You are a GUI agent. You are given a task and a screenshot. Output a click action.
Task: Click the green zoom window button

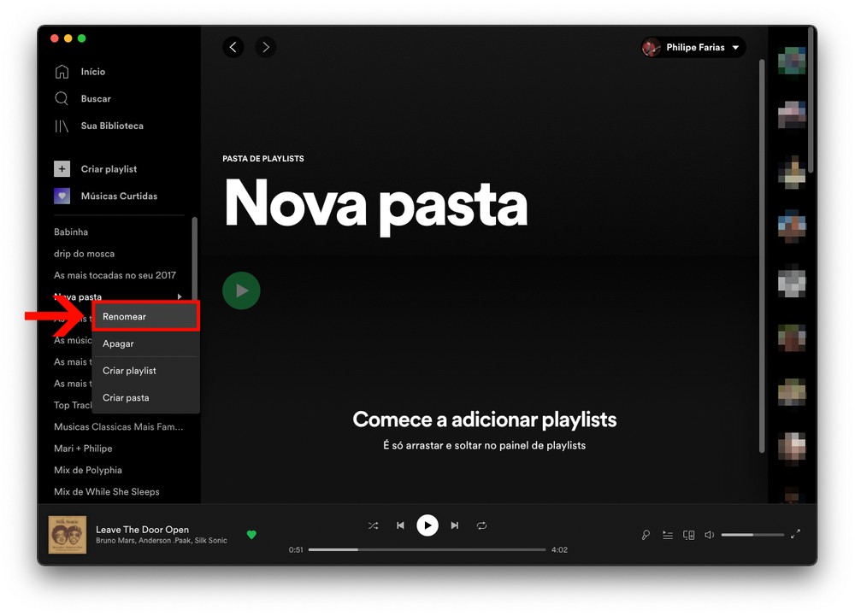[x=82, y=38]
